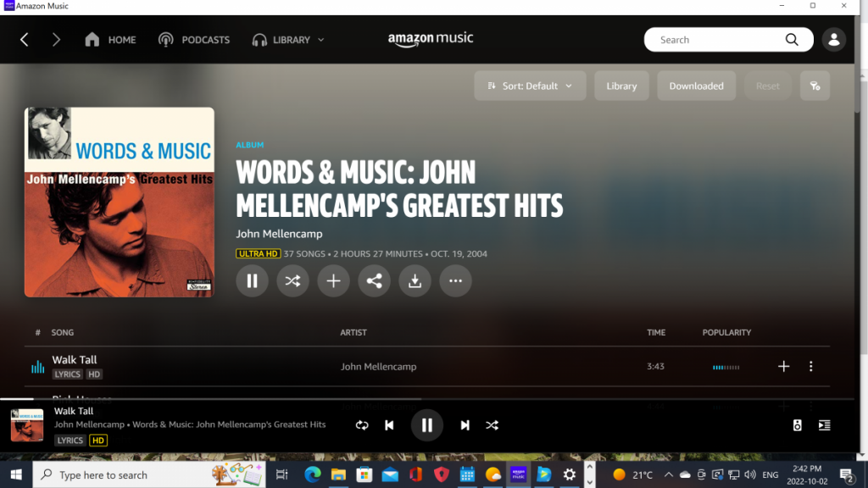
Task: Open the filter options icon
Action: [x=815, y=86]
